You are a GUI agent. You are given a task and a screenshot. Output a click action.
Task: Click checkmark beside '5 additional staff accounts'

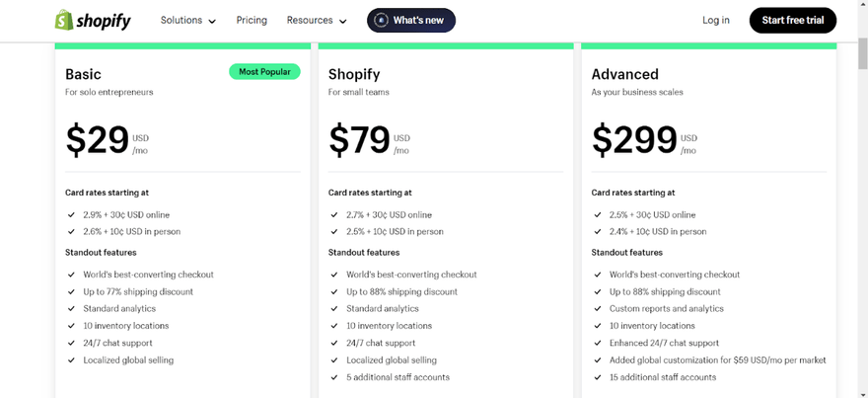point(333,377)
